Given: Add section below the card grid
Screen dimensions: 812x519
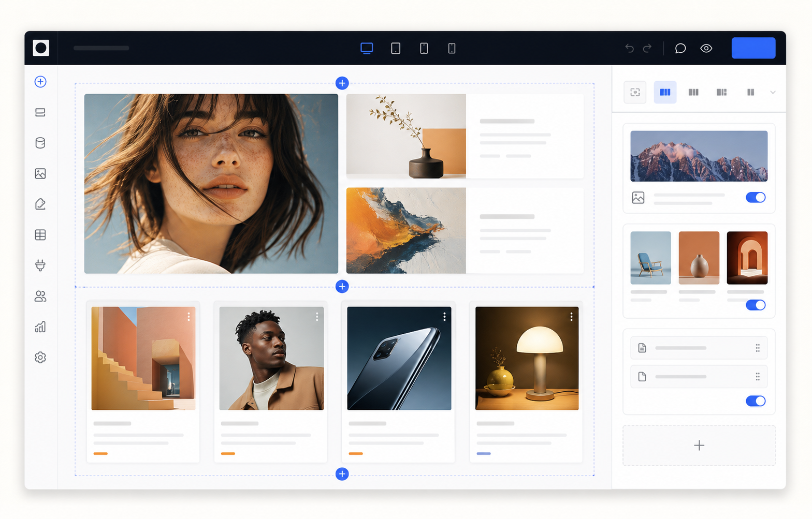Looking at the screenshot, I should [342, 473].
